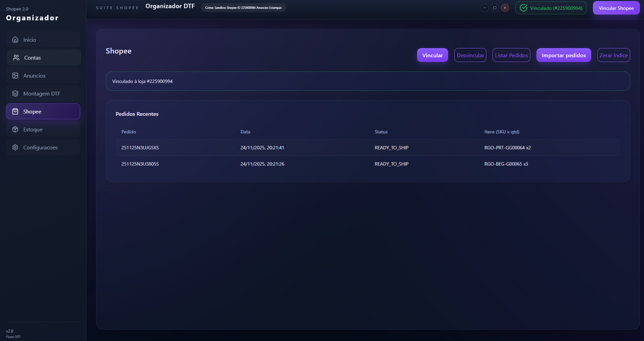
Task: Click the Sandbox Shopee account badge
Action: click(x=243, y=7)
